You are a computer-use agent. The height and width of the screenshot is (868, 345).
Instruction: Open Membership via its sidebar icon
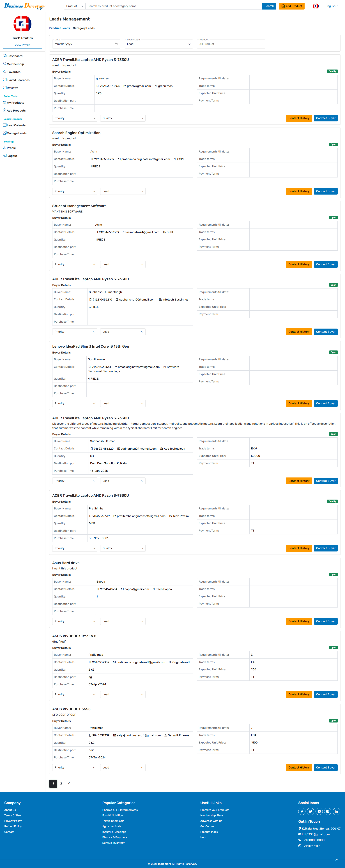(5, 64)
